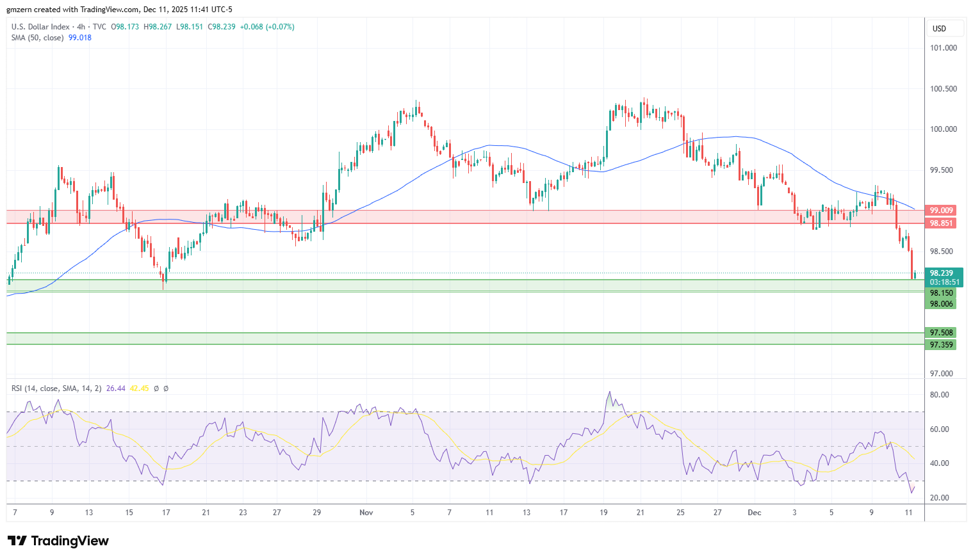Click the low value L98.151 in the legend

190,27
